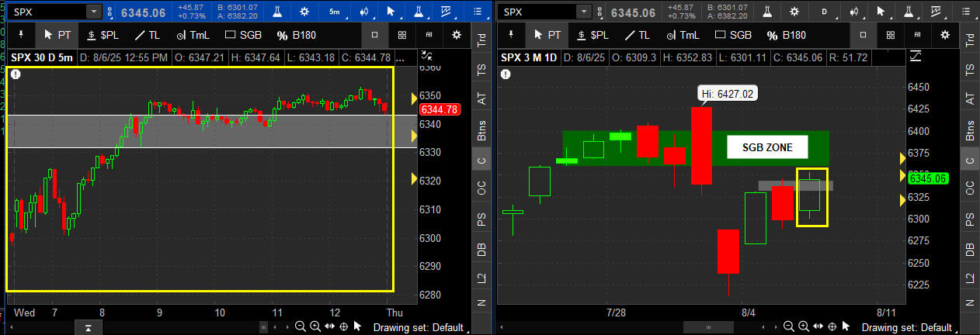Open PS sidebar tab beside left chart
The image size is (980, 335).
481,218
